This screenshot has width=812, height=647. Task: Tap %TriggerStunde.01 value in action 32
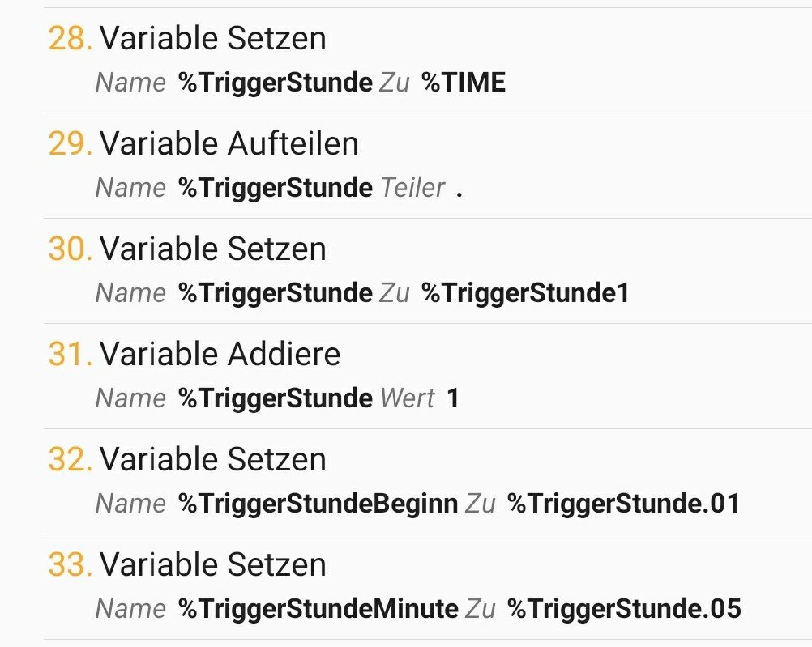click(623, 504)
